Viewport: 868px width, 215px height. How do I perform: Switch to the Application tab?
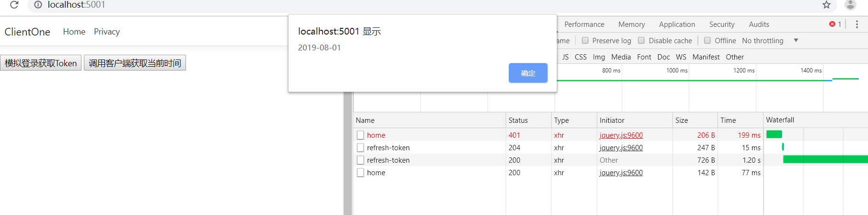tap(677, 24)
